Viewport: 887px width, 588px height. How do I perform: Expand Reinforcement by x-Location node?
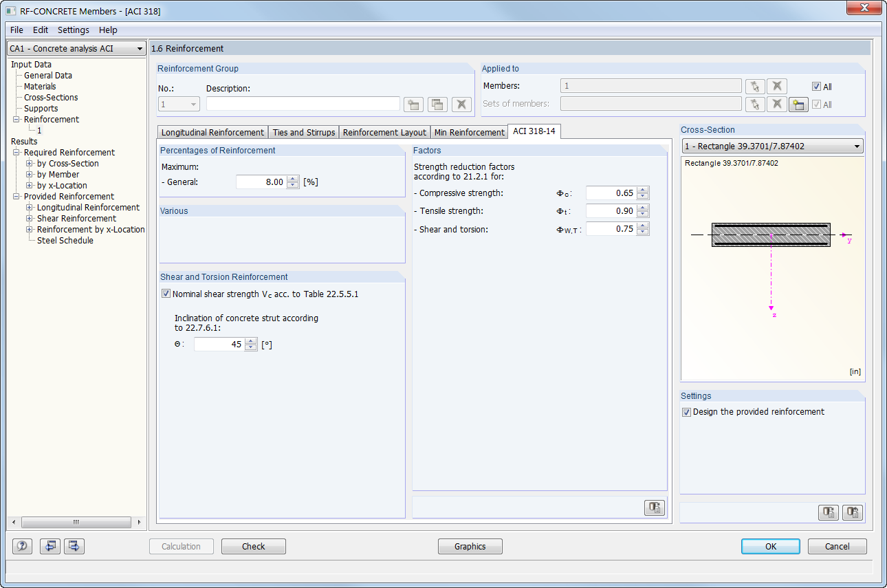point(30,230)
